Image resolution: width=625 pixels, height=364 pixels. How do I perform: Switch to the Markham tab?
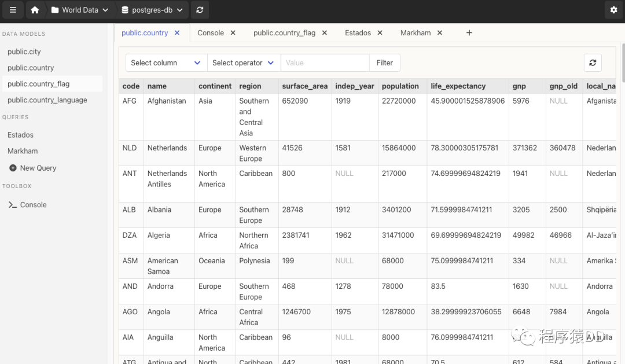tap(416, 32)
